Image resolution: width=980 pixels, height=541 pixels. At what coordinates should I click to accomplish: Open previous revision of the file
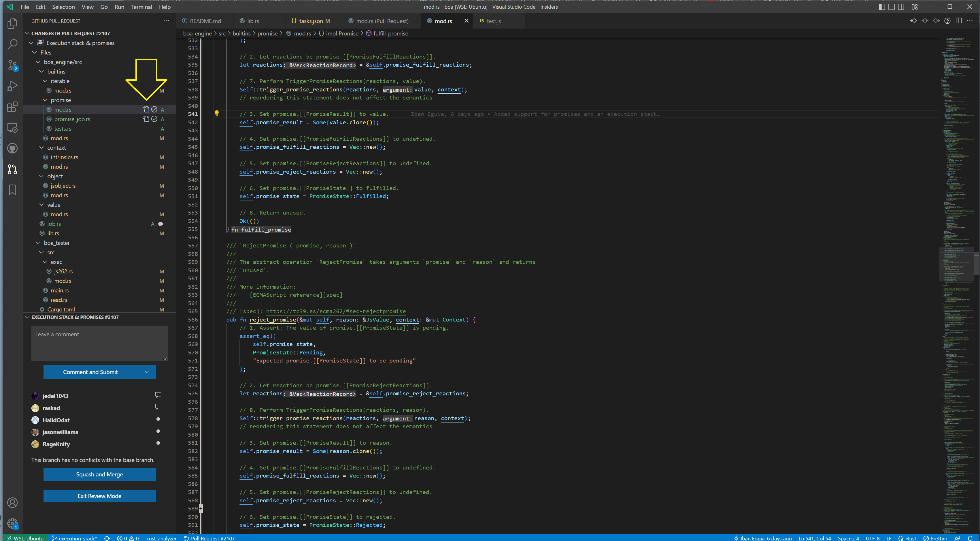click(x=913, y=21)
